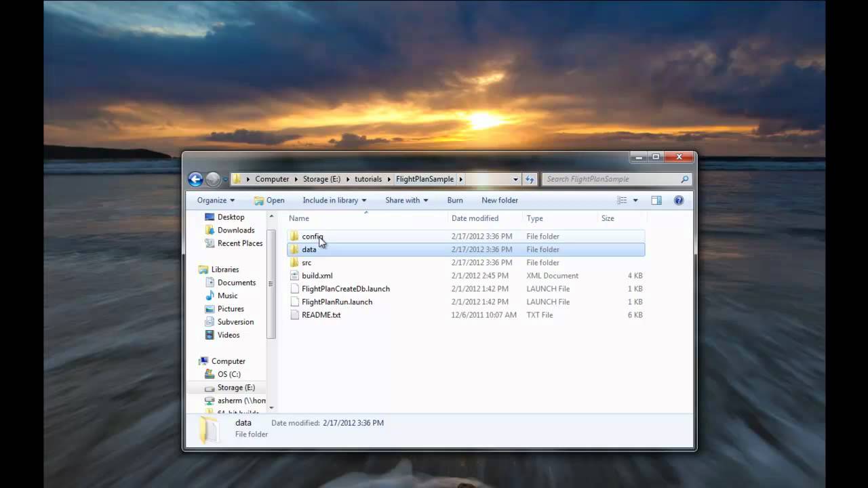Viewport: 868px width, 488px height.
Task: Open the Include in library dropdown
Action: pos(334,200)
